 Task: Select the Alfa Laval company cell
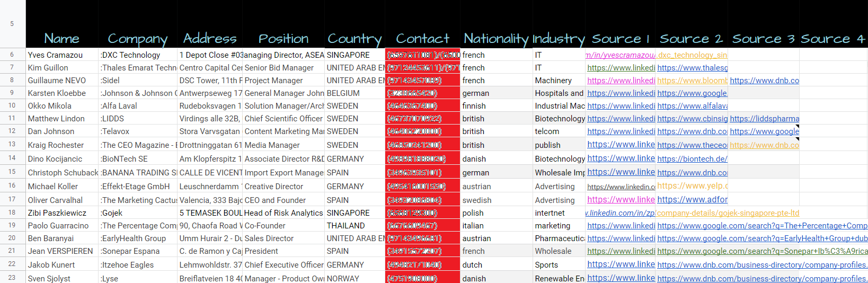click(x=138, y=105)
